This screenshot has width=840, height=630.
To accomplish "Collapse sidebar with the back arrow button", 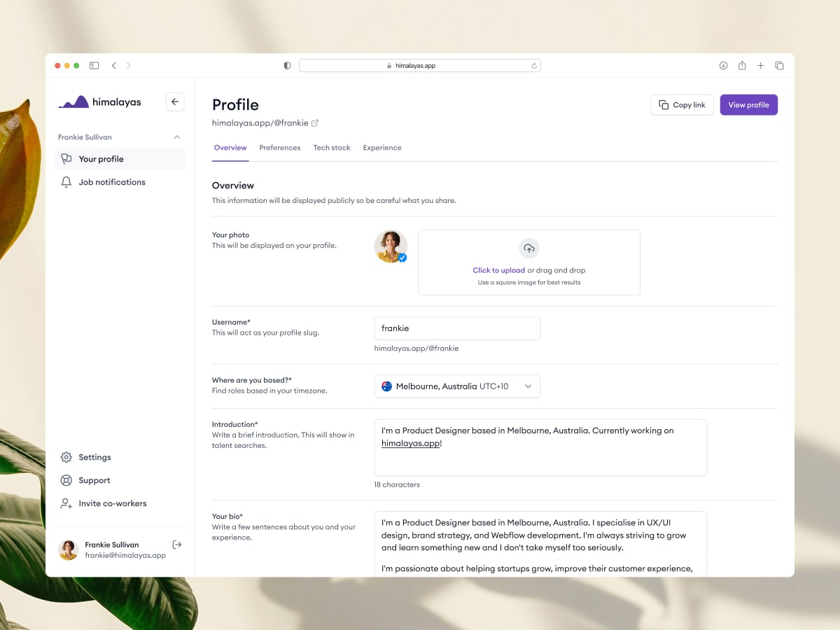I will coord(175,101).
